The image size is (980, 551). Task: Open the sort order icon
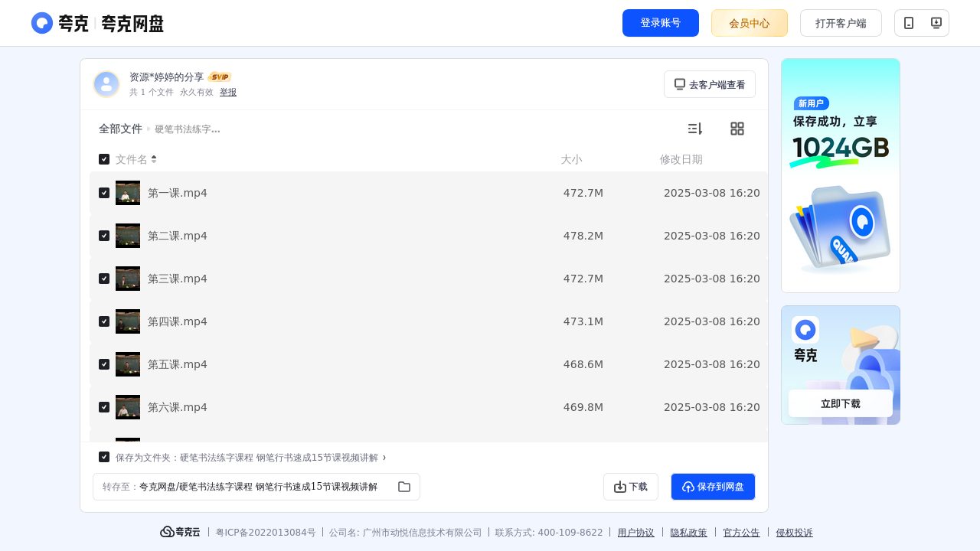coord(694,129)
